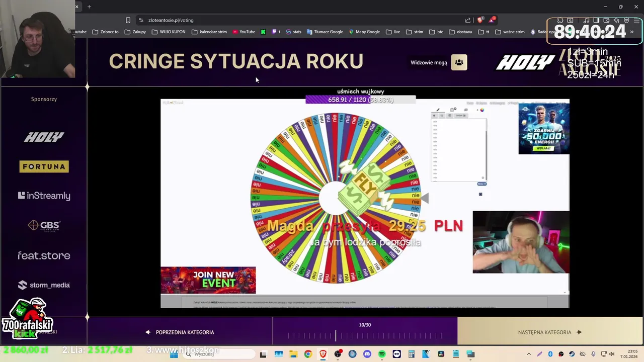The width and height of the screenshot is (644, 362).
Task: Click the JOIN NEW EVENT banner
Action: point(208,280)
